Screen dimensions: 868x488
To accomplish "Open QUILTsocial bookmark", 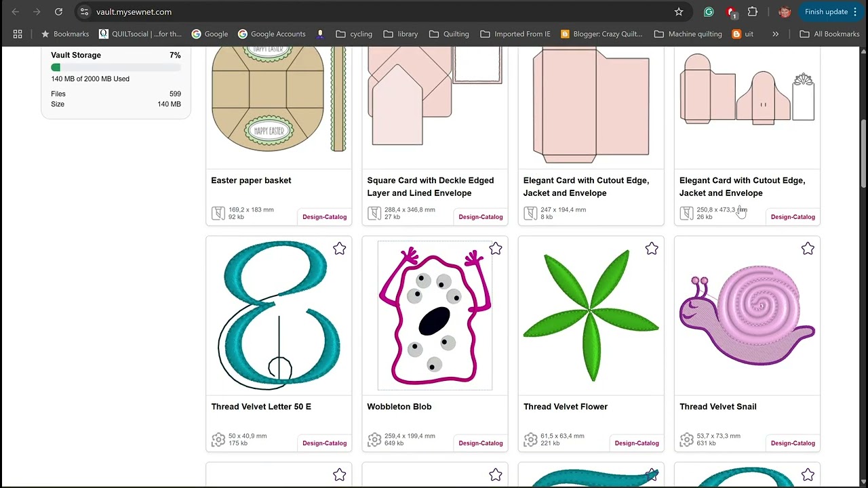I will 140,34.
